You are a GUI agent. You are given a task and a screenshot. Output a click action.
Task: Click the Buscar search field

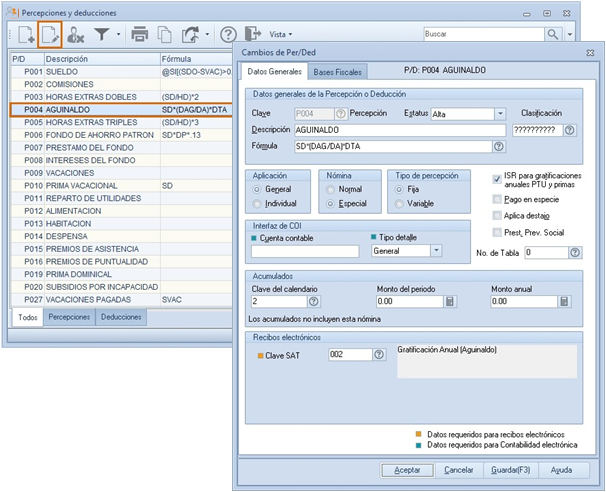pyautogui.click(x=483, y=34)
